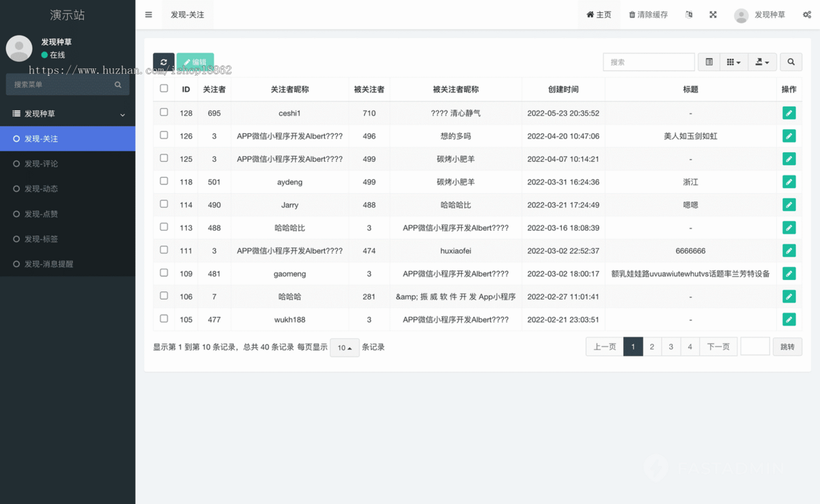Enter fullscreen mode from the top bar
820x504 pixels.
tap(713, 14)
